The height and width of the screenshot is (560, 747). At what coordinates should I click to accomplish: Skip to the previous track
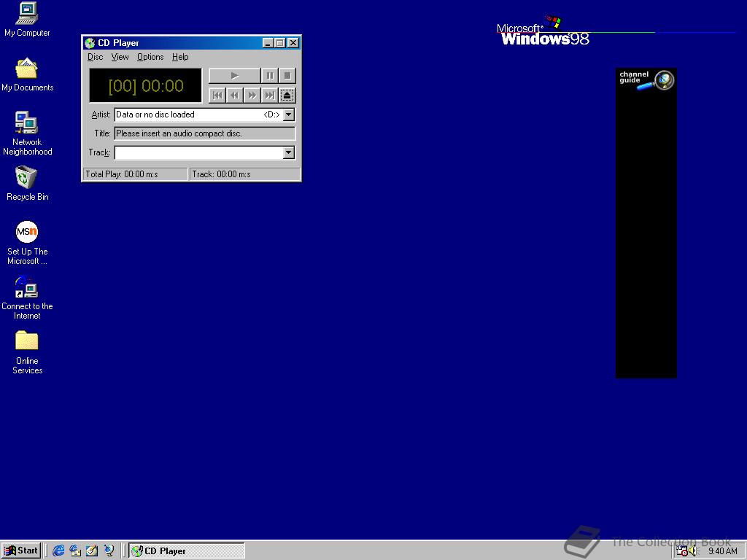217,96
